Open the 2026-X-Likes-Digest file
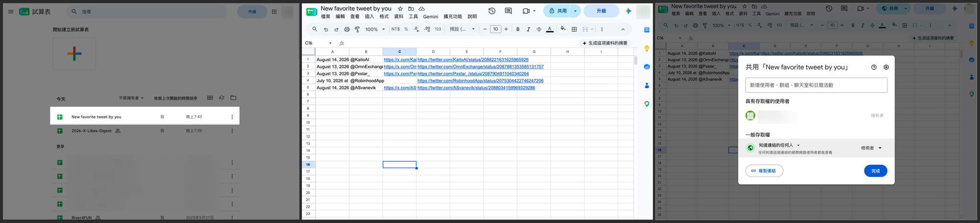Image resolution: width=980 pixels, height=223 pixels. tap(92, 131)
